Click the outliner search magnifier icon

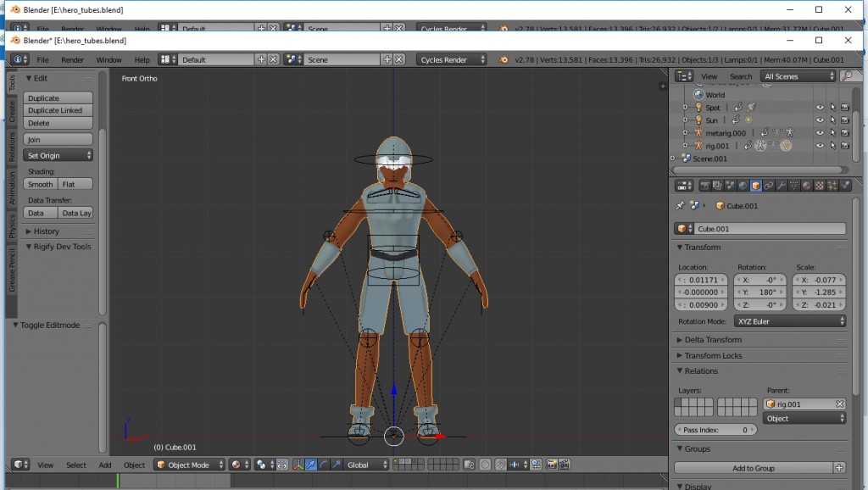tap(846, 76)
